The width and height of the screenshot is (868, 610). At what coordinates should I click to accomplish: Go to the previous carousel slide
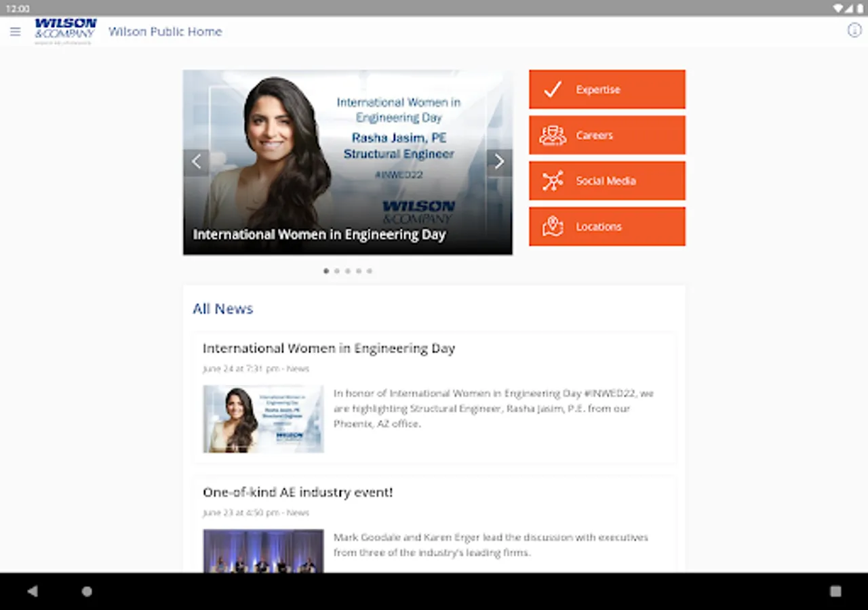point(196,162)
